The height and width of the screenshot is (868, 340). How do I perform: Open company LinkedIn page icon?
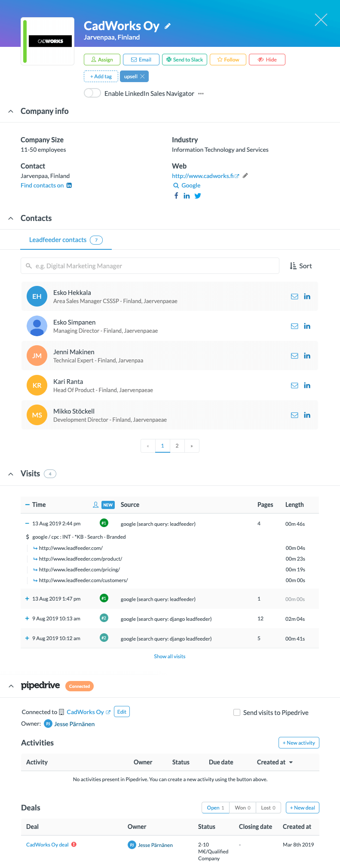[x=187, y=196]
